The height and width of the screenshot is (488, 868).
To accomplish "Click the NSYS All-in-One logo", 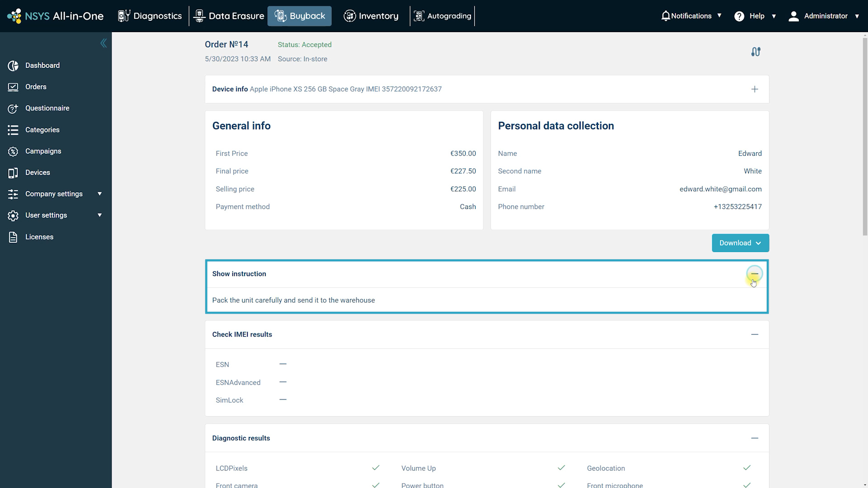I will pos(55,16).
